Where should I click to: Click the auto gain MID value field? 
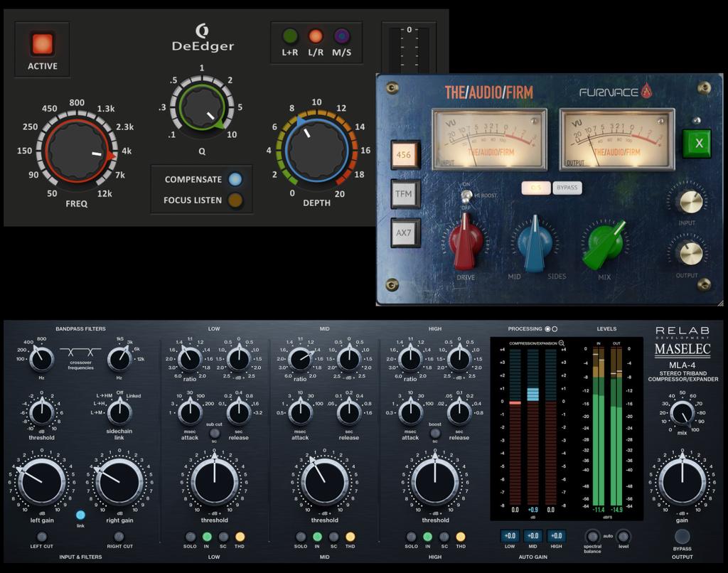point(533,536)
